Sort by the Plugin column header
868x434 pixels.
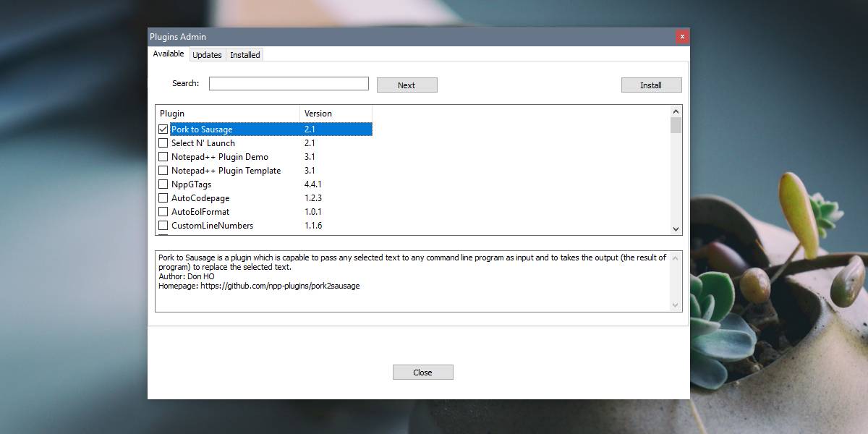coord(228,114)
